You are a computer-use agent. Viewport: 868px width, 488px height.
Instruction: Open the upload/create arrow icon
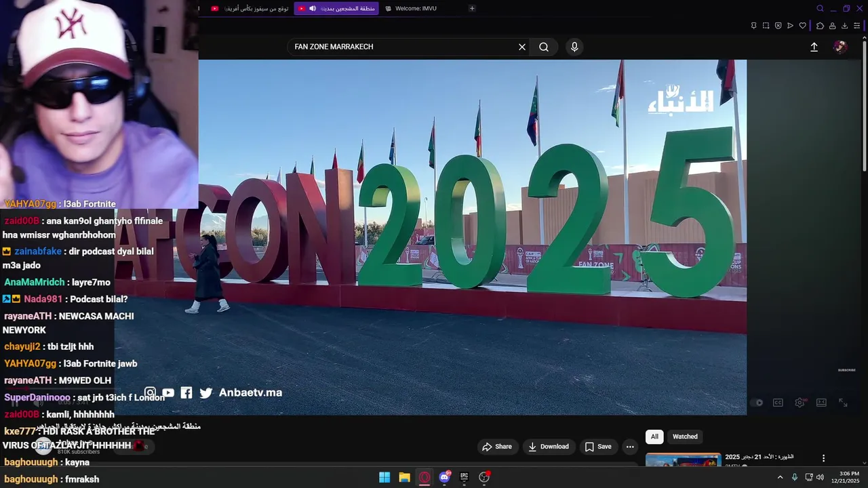click(814, 47)
